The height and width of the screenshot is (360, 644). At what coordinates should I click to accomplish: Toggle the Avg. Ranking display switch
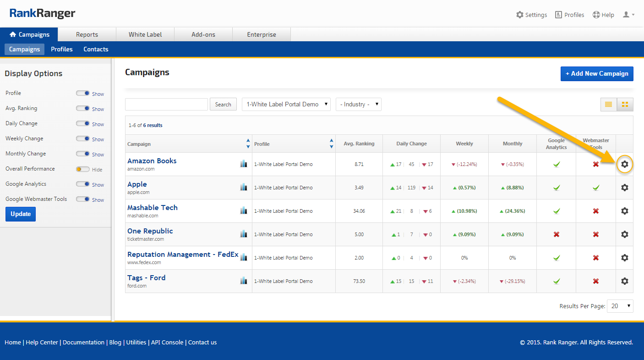pos(82,109)
